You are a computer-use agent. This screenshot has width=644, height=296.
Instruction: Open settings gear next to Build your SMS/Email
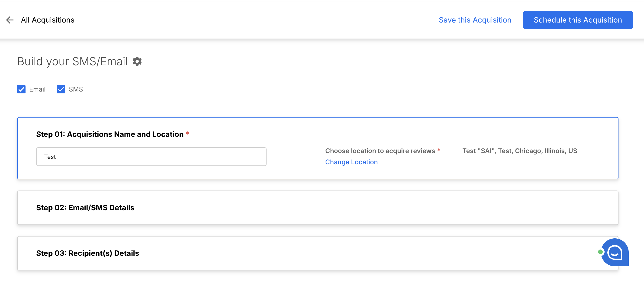click(137, 61)
